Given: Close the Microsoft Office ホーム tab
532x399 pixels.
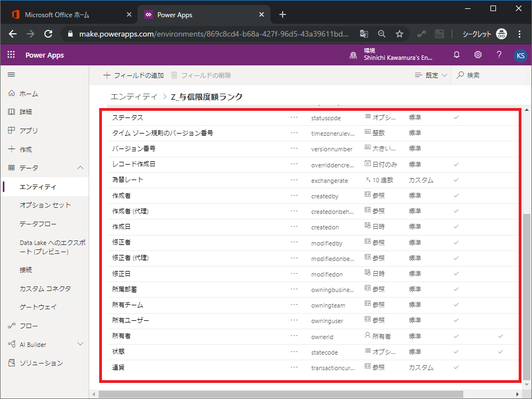Looking at the screenshot, I should [129, 14].
